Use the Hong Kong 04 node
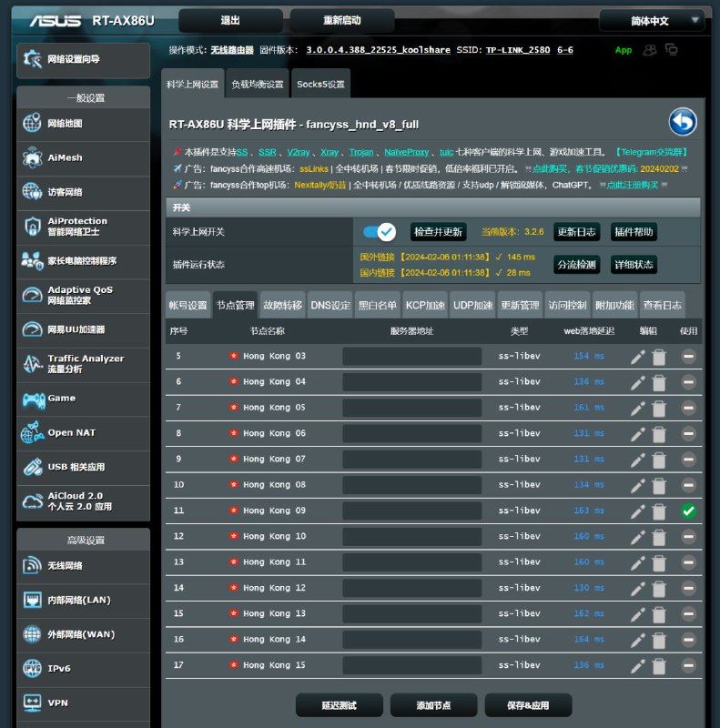720x728 pixels. click(688, 382)
